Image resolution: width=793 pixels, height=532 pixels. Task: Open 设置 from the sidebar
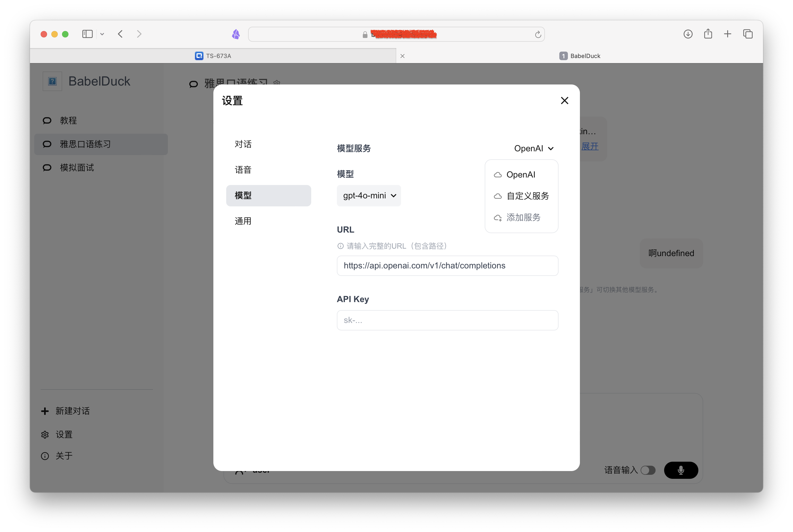(x=57, y=435)
